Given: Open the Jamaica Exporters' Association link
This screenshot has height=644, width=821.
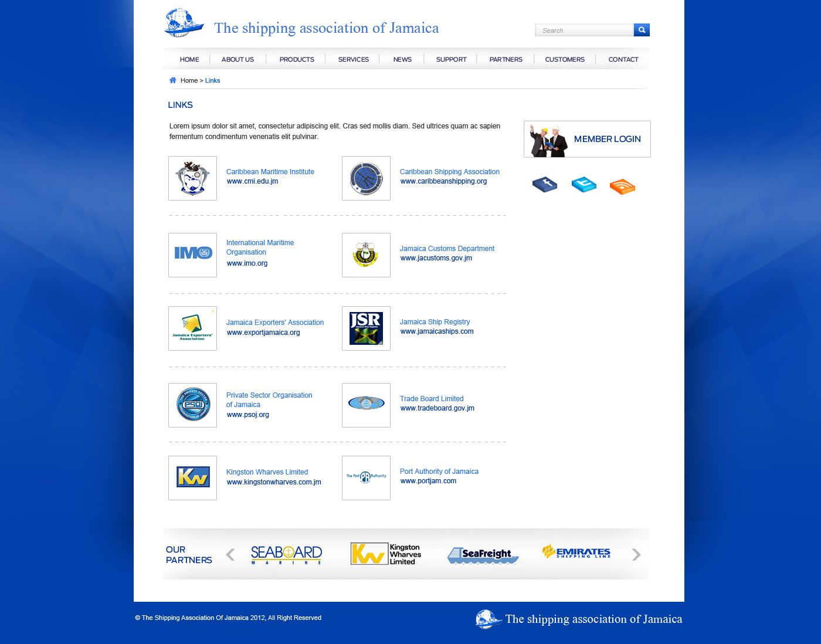Looking at the screenshot, I should 275,323.
